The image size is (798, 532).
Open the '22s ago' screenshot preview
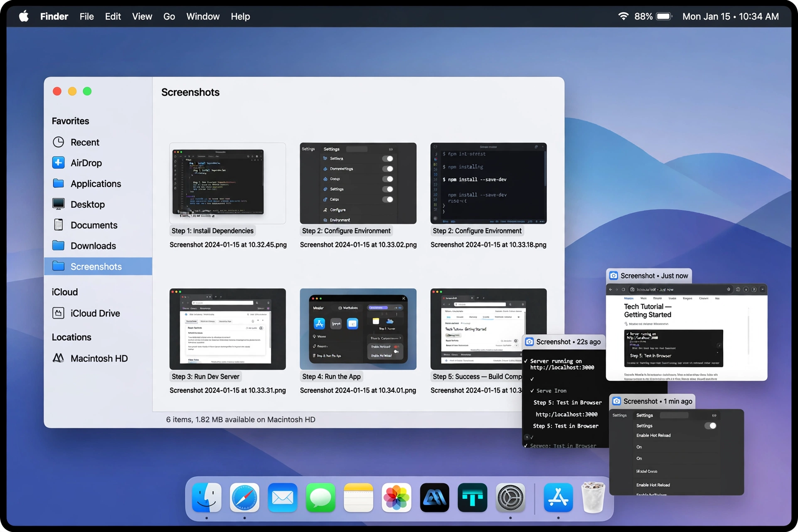(x=565, y=399)
